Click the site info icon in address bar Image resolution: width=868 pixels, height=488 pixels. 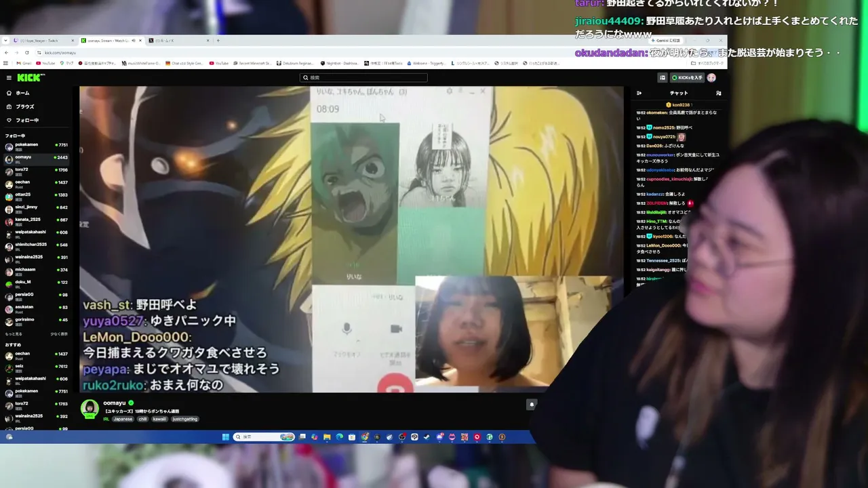click(x=39, y=52)
